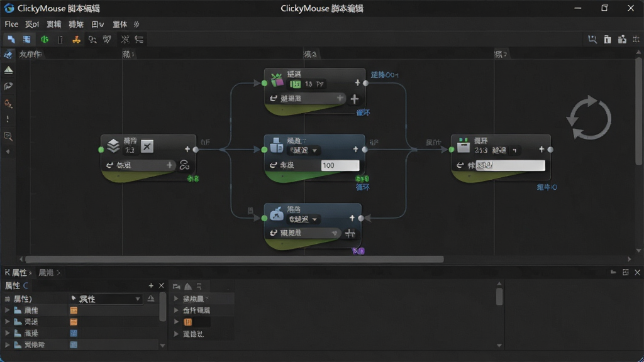Open the type dropdown on middle node
This screenshot has height=362, width=644.
(304, 150)
